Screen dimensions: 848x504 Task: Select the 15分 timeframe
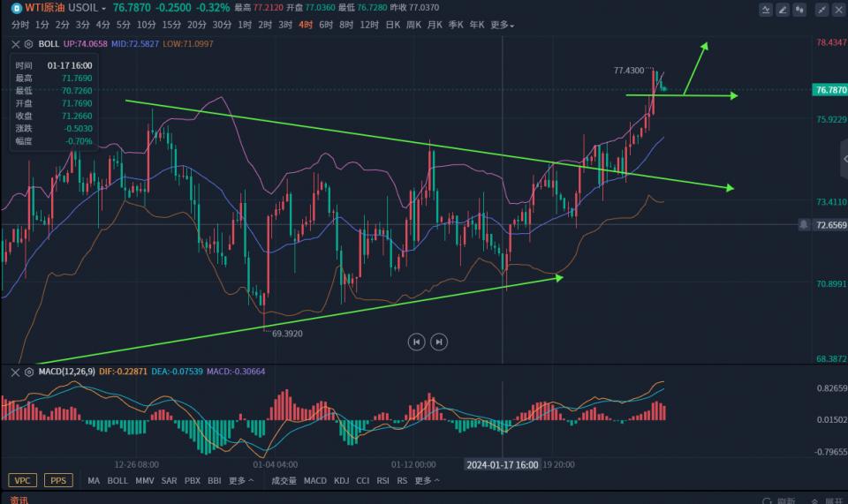point(171,25)
